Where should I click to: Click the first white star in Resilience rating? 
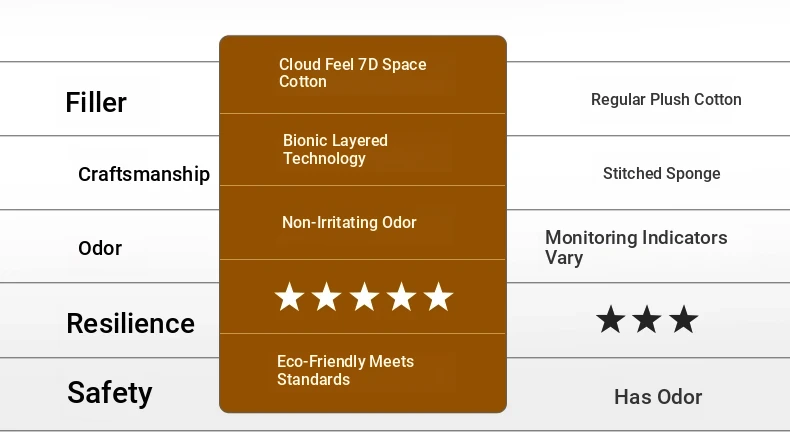click(x=289, y=296)
